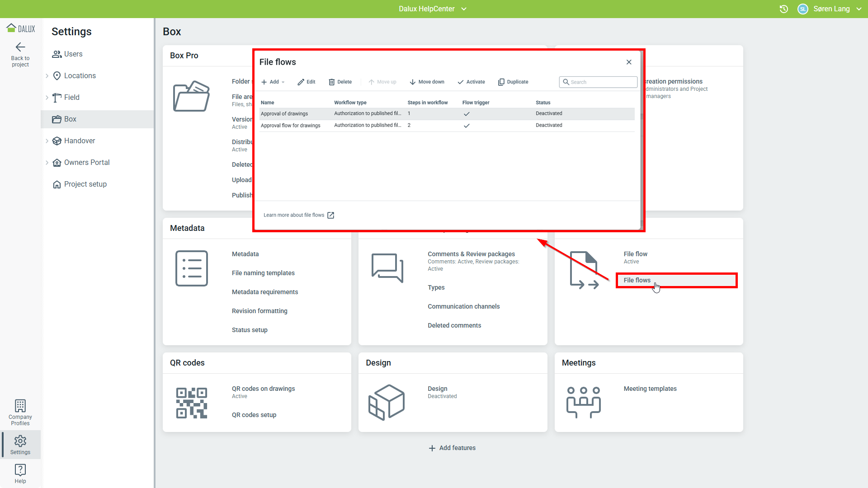Click Duplicate in File flows toolbar
This screenshot has height=488, width=868.
click(x=513, y=82)
